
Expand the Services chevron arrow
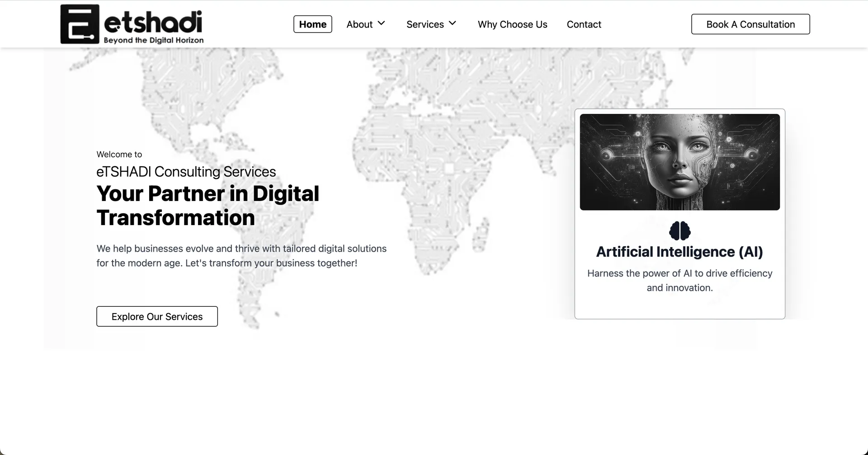click(452, 23)
